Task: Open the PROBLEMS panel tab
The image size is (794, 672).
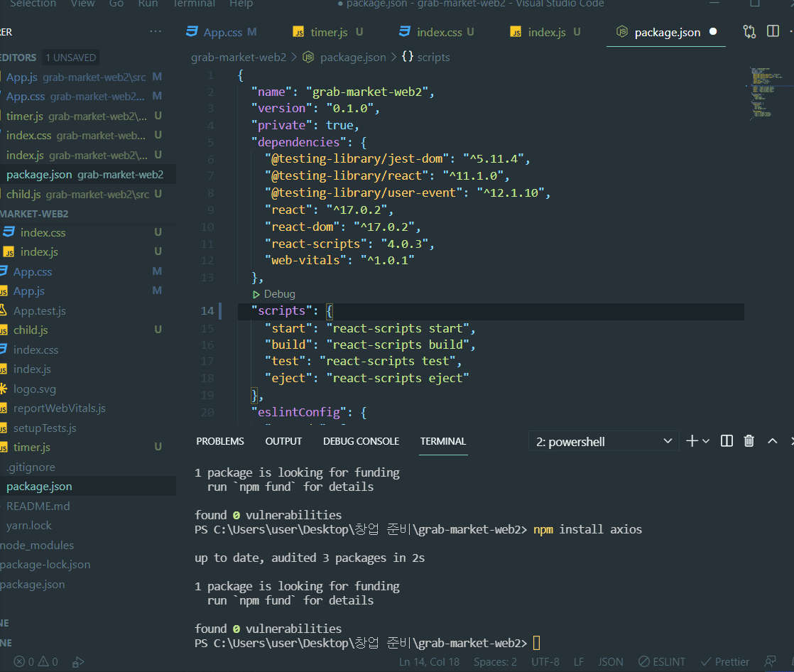Action: pyautogui.click(x=219, y=441)
